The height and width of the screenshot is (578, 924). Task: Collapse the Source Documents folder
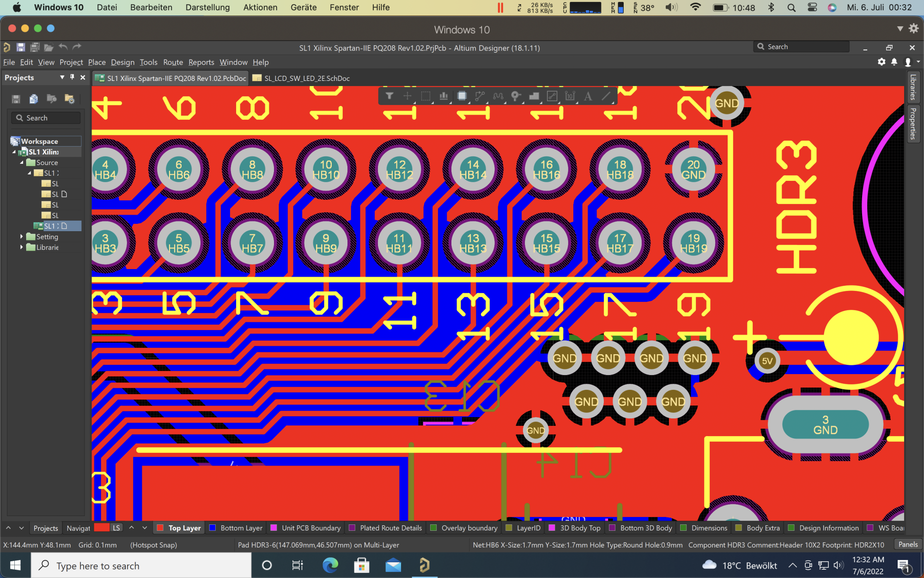[x=21, y=162]
